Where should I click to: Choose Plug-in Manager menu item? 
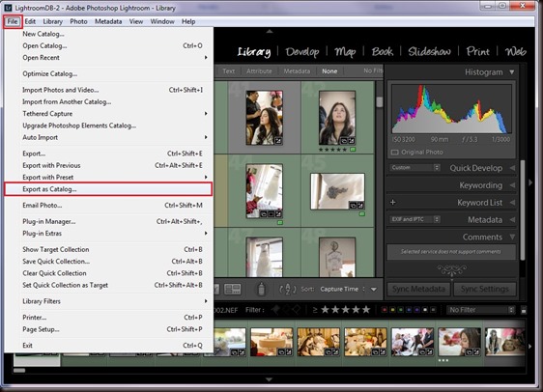[108, 221]
